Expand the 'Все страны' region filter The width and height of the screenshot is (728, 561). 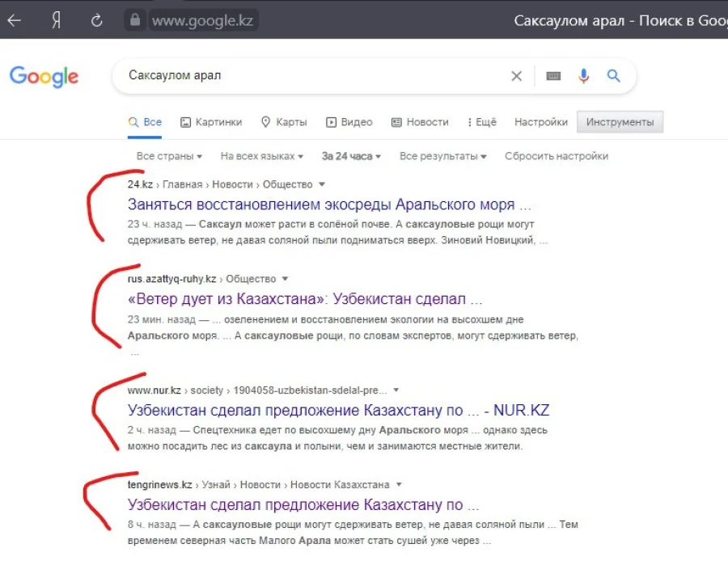click(169, 156)
